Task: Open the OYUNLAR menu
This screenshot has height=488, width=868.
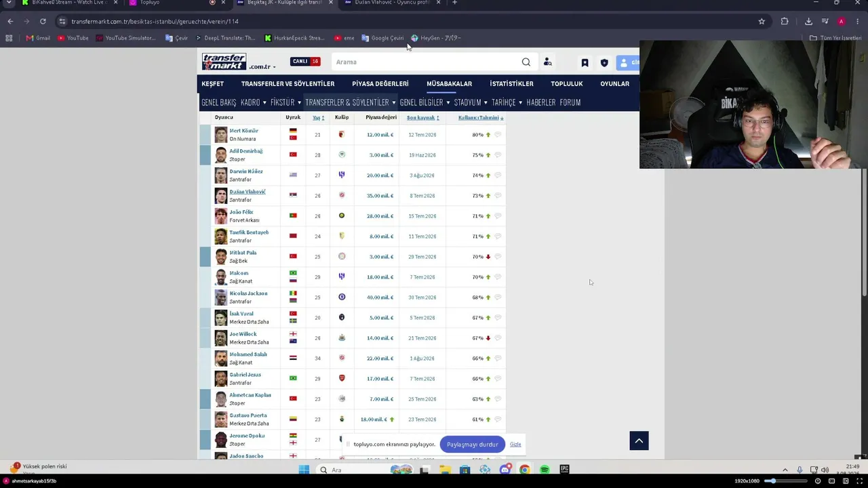Action: click(x=614, y=84)
